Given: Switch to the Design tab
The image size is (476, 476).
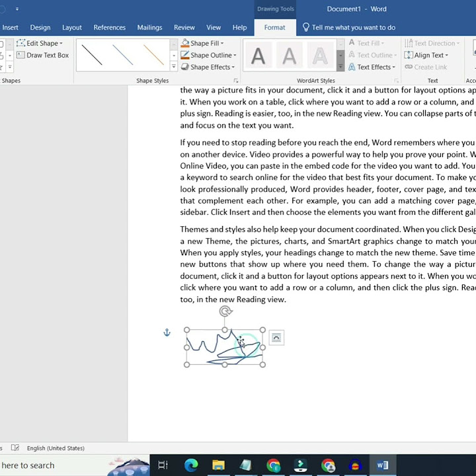Looking at the screenshot, I should pyautogui.click(x=40, y=27).
